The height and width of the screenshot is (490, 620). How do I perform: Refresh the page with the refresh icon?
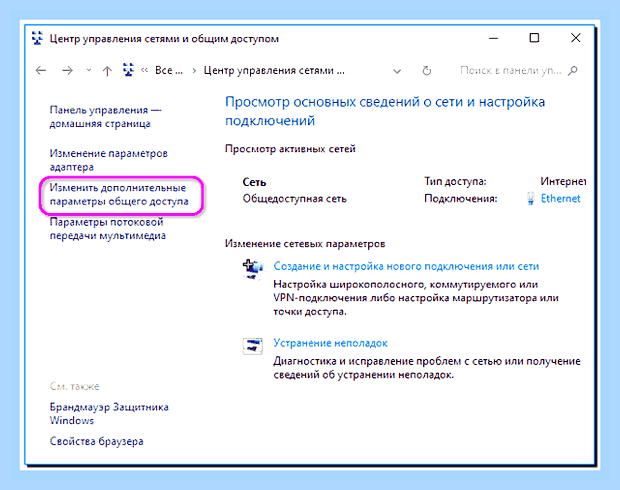click(427, 71)
